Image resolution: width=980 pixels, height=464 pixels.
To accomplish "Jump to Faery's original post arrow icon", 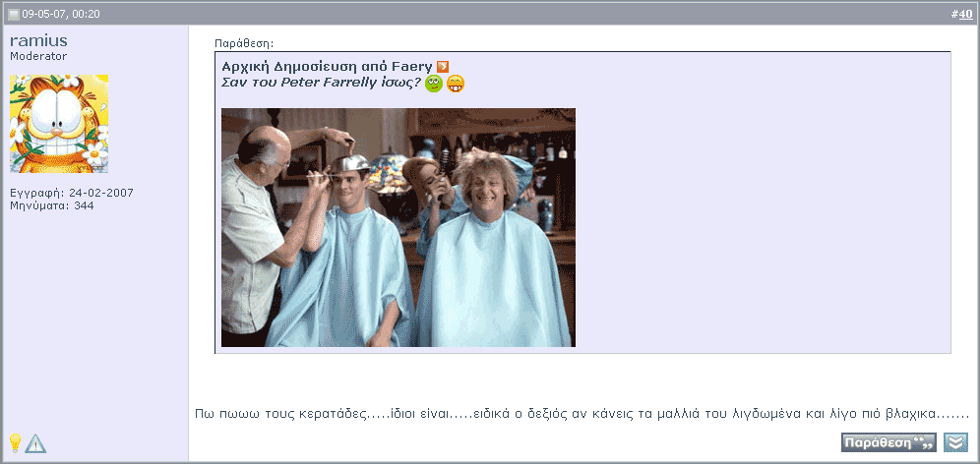I will click(443, 67).
